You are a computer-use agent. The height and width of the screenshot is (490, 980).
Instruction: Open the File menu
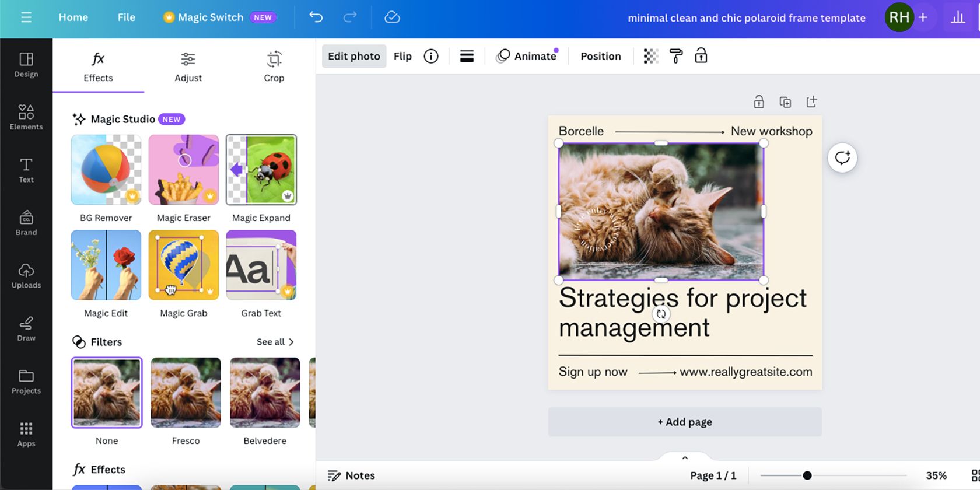(126, 17)
